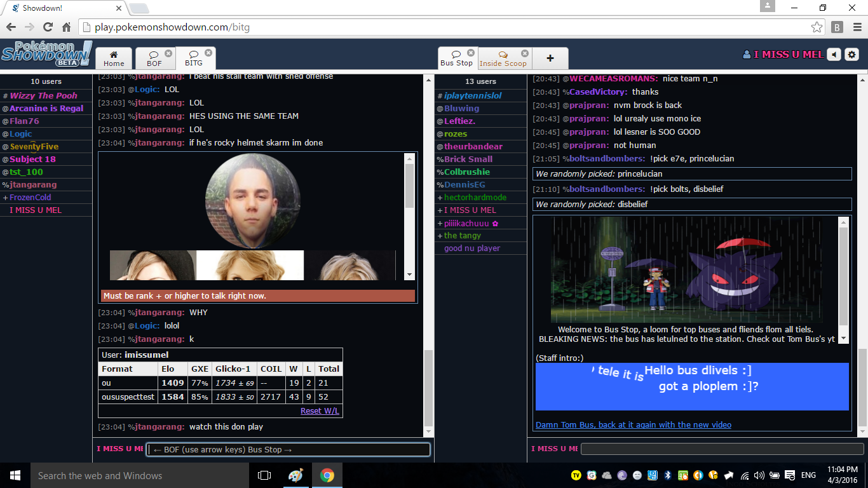This screenshot has height=488, width=868.
Task: Open the Tom Bus new video link
Action: (633, 424)
